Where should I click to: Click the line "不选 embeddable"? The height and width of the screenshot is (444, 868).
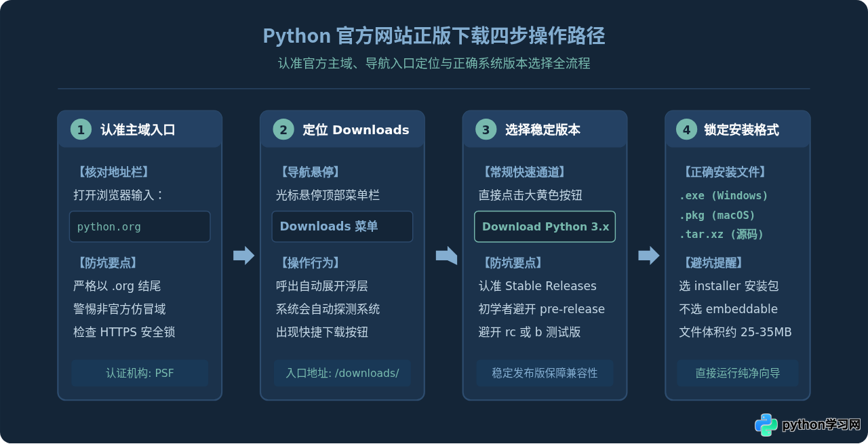click(x=728, y=309)
